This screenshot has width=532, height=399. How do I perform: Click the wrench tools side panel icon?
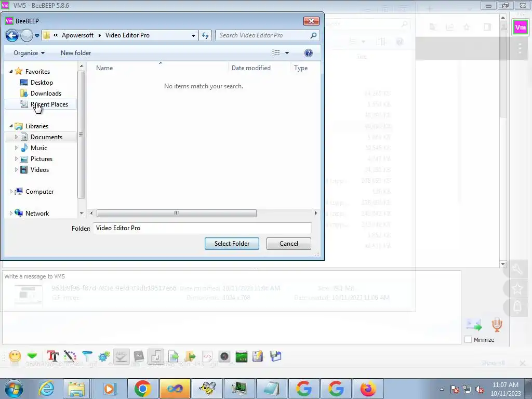(x=517, y=270)
